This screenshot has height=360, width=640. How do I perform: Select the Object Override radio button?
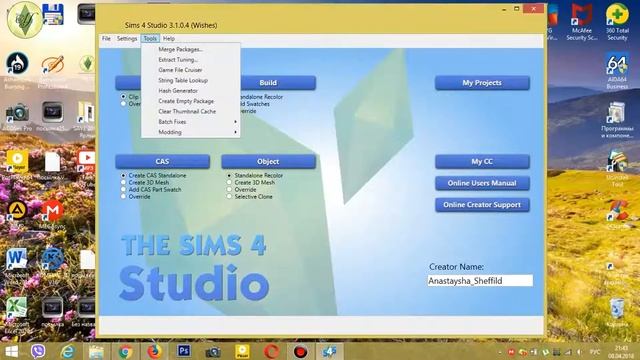click(x=229, y=189)
